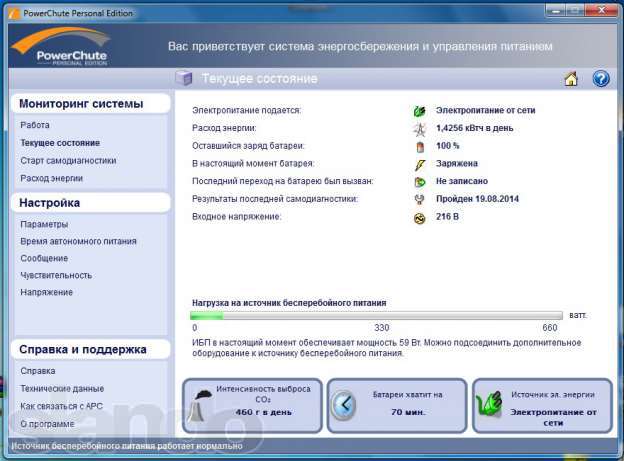Open help via question mark icon
Screen dimensions: 624x461
[600, 79]
